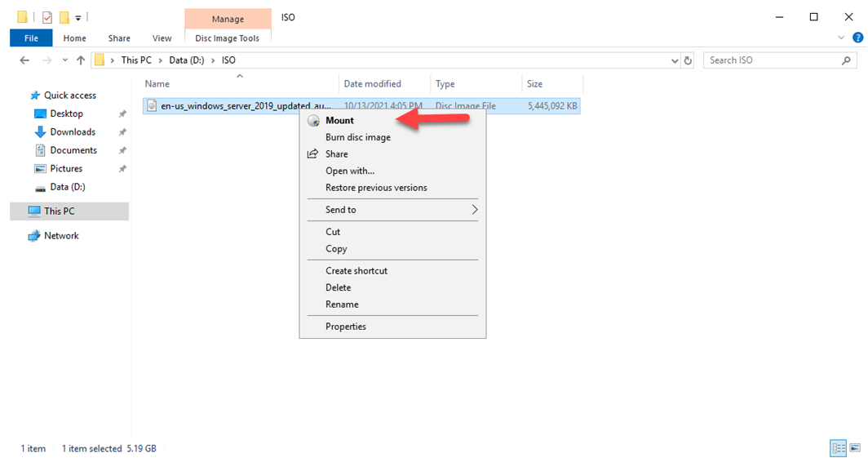The height and width of the screenshot is (467, 868).
Task: Switch to the Share ribbon tab
Action: pos(119,38)
